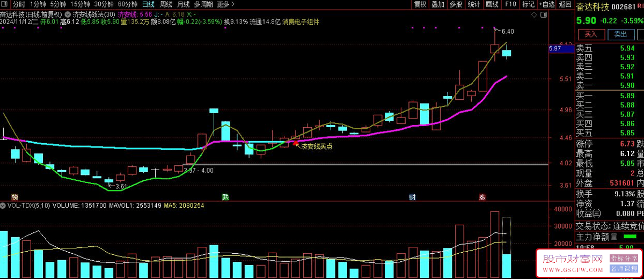This screenshot has width=644, height=279.
Task: Click the 财 marker on the timeline
Action: [x=412, y=197]
